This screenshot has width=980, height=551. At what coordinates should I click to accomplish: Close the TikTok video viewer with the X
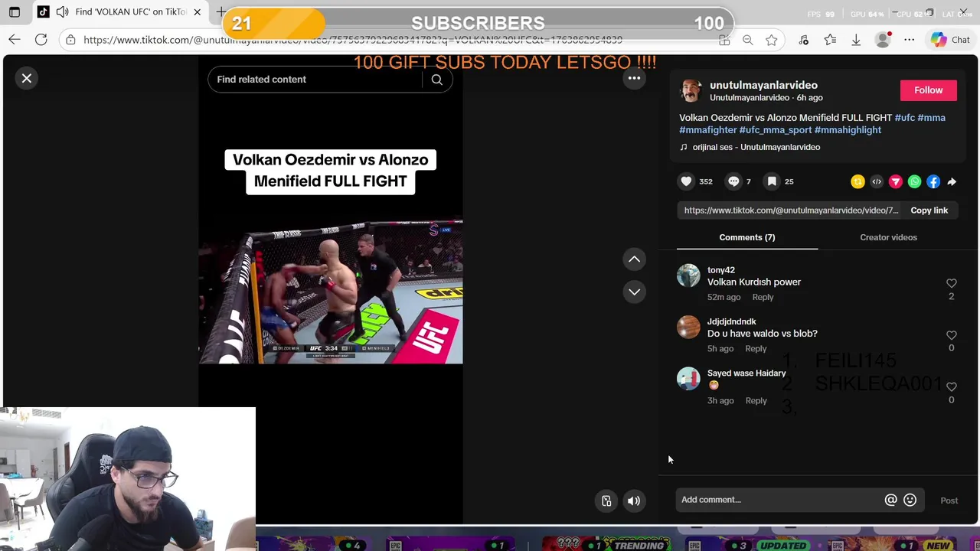(27, 78)
